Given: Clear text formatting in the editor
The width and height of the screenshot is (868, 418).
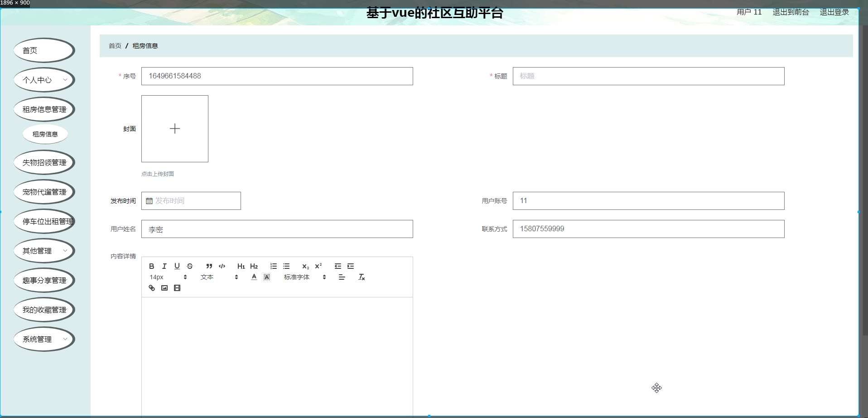Looking at the screenshot, I should pos(362,277).
